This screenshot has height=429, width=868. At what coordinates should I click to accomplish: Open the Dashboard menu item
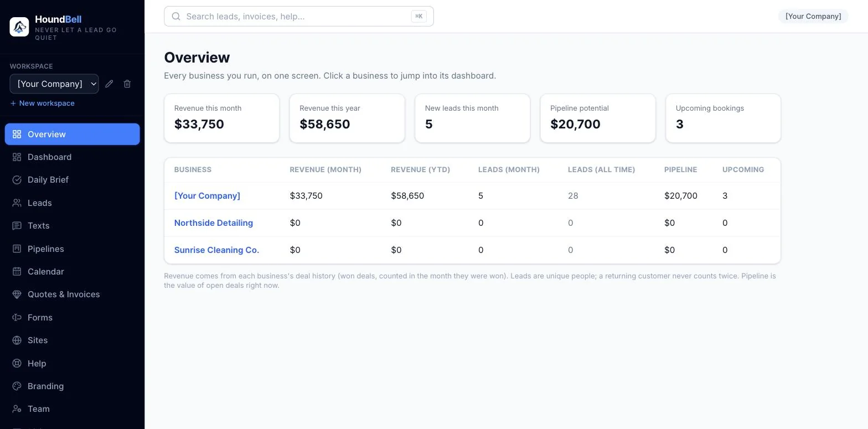coord(72,157)
